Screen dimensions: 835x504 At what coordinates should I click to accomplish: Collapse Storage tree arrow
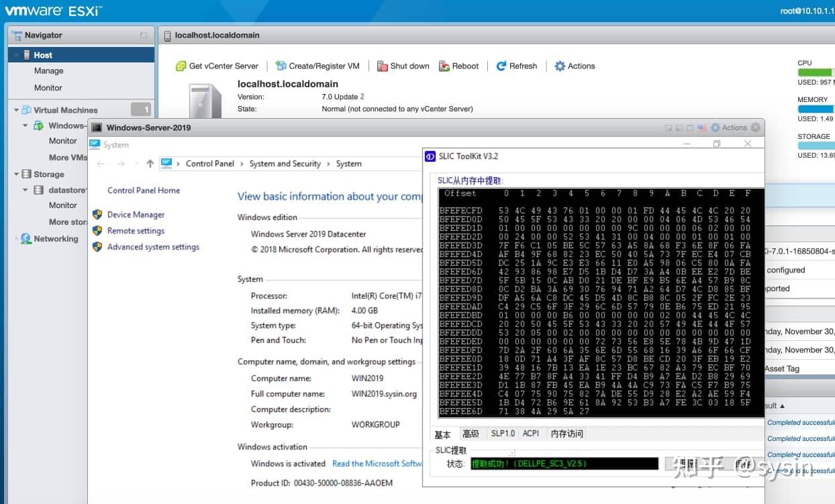17,174
